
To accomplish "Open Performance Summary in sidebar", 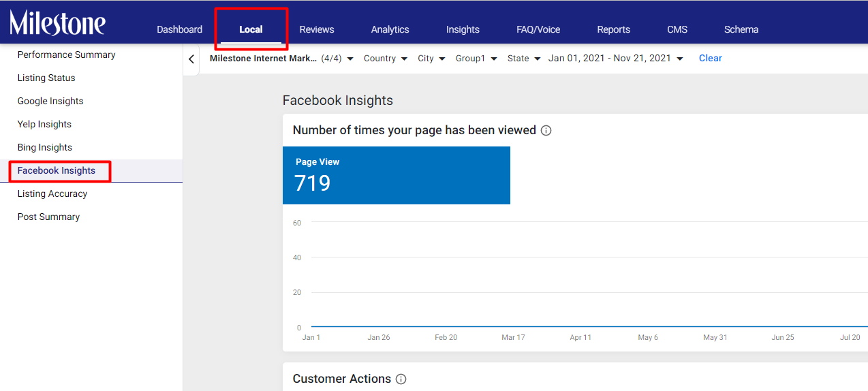I will [x=66, y=54].
